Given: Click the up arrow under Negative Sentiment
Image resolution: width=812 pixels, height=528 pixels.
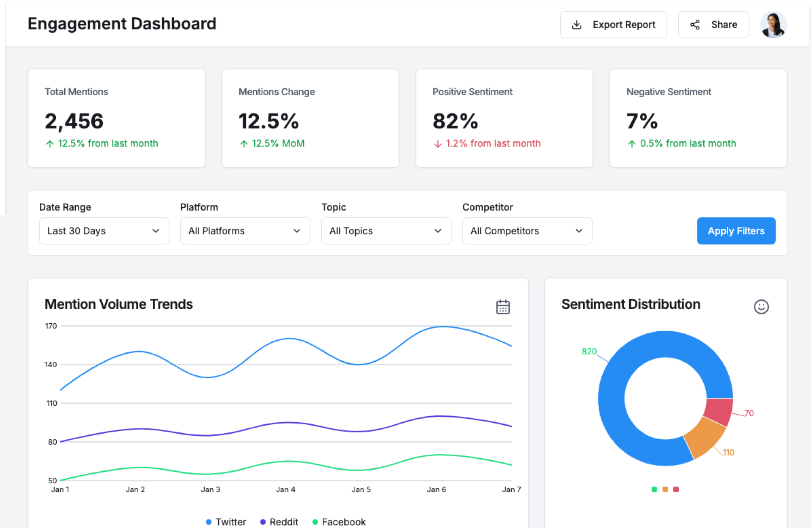Looking at the screenshot, I should click(x=632, y=144).
